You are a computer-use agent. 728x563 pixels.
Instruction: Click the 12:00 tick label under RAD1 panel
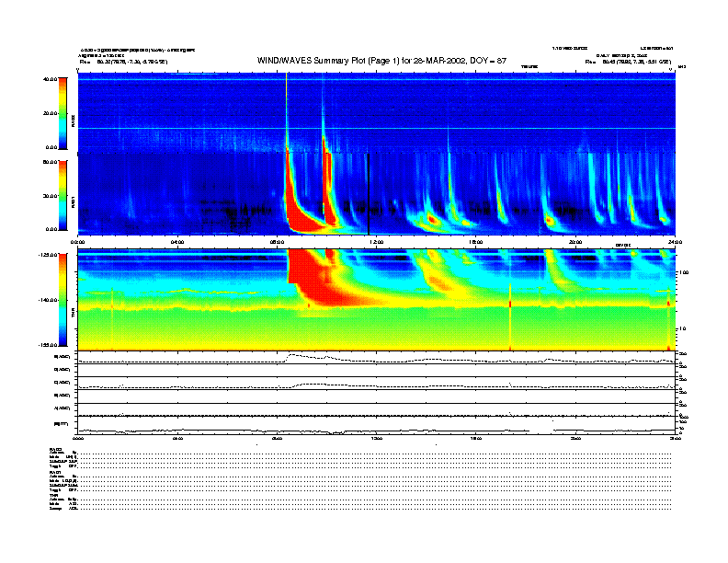[x=376, y=242]
